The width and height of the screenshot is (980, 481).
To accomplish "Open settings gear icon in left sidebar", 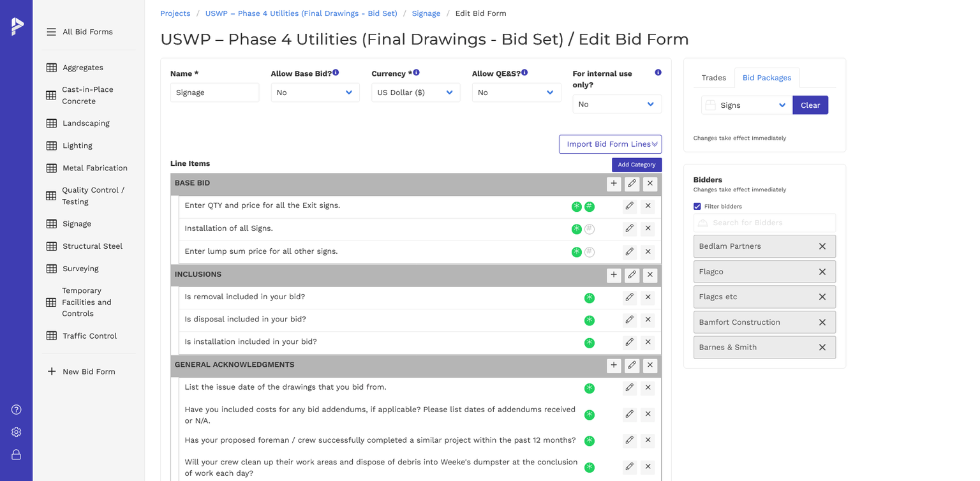I will 17,432.
